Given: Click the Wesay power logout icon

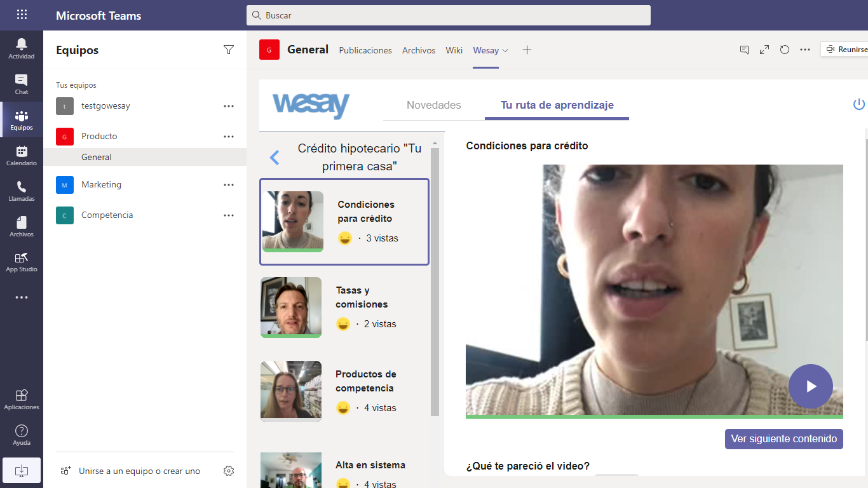Looking at the screenshot, I should (x=859, y=104).
